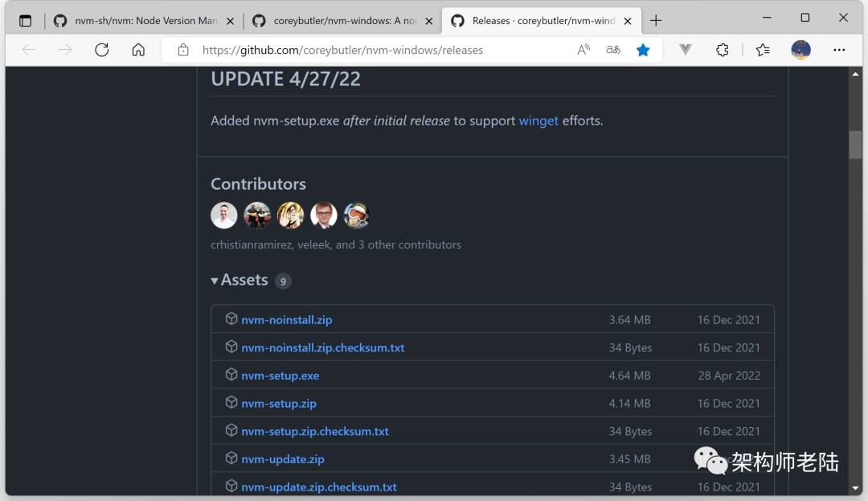Switch to coreybutler/nvm-windows tab
This screenshot has width=868, height=501.
pos(343,21)
